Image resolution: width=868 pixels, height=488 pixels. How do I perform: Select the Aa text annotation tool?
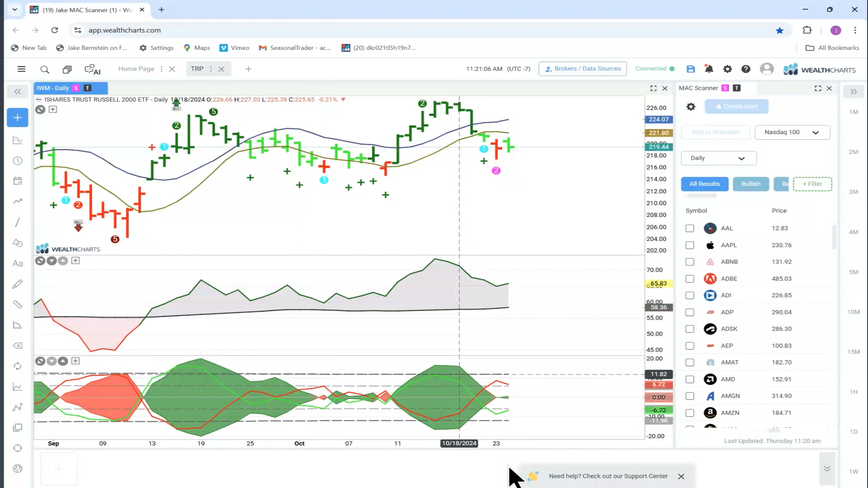[x=18, y=263]
